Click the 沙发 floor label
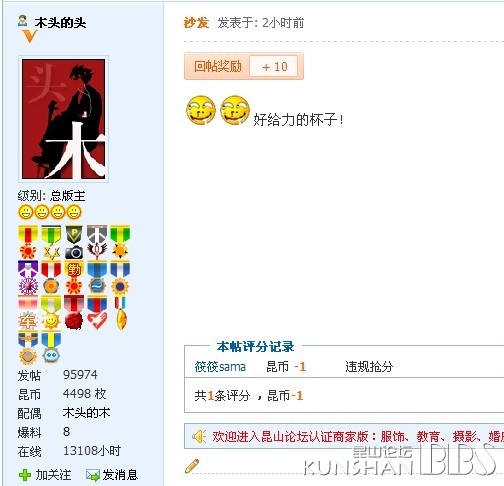The height and width of the screenshot is (486, 504). pos(196,23)
